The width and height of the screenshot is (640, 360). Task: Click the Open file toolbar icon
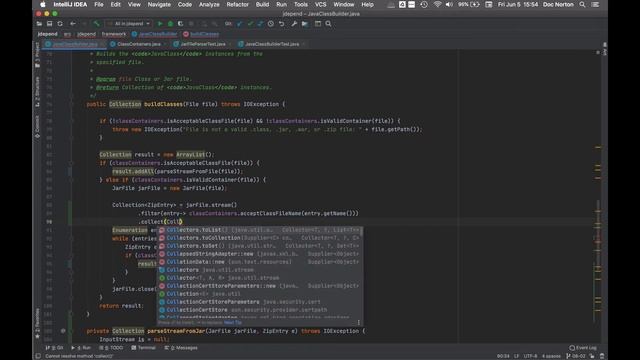tap(39, 24)
